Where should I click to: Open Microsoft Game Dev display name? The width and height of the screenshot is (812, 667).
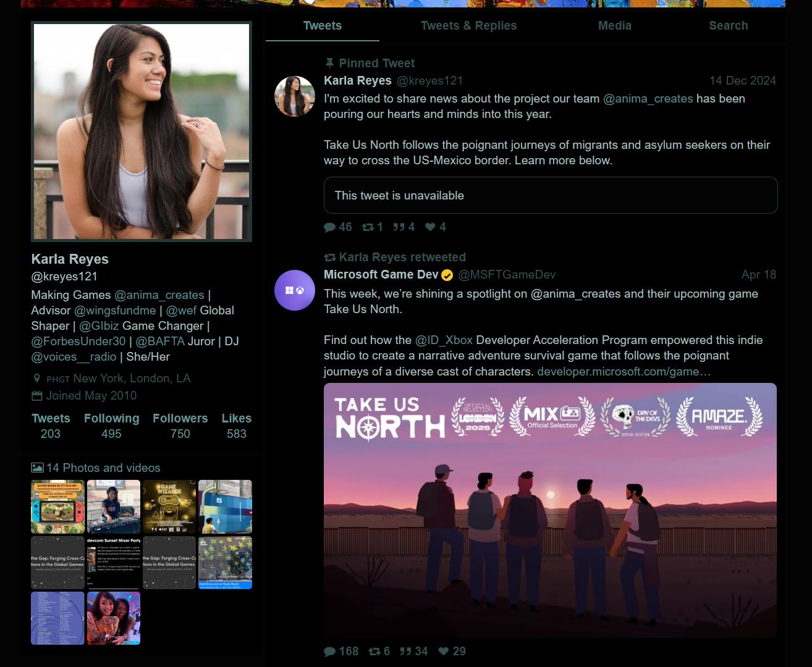click(x=381, y=275)
